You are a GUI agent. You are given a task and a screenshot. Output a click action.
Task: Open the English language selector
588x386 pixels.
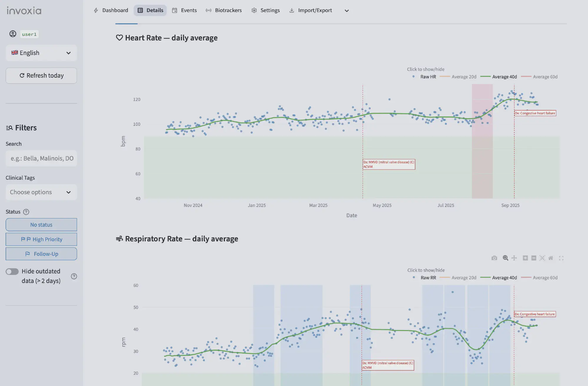(41, 53)
